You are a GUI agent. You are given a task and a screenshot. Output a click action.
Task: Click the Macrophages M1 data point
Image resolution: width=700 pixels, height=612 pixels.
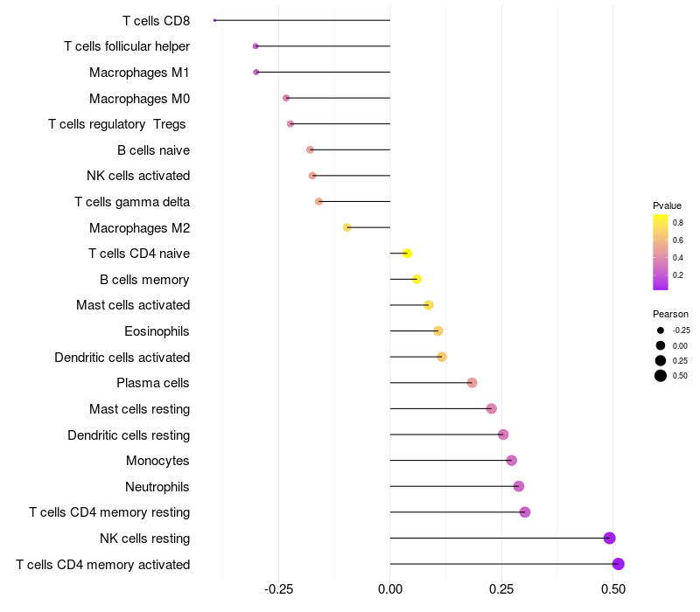pyautogui.click(x=255, y=72)
